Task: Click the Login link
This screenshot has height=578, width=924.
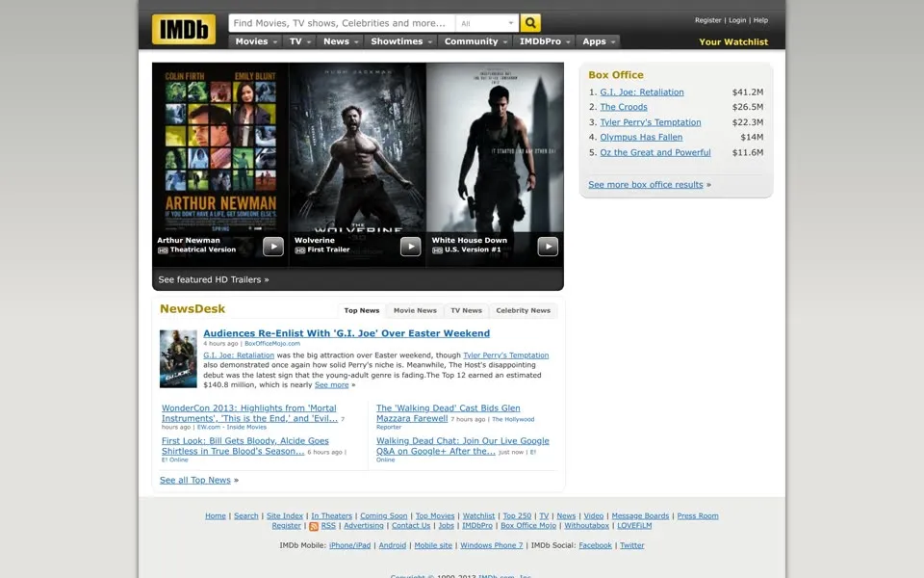Action: point(737,20)
